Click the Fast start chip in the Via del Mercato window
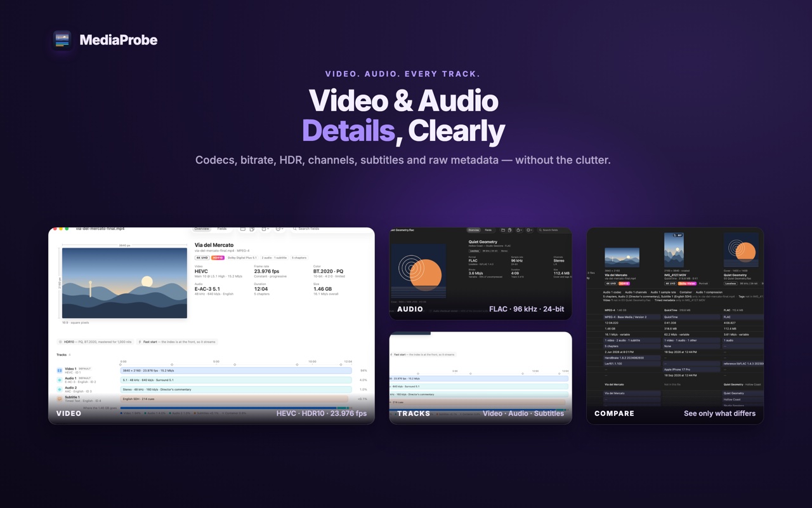The height and width of the screenshot is (508, 812). (177, 342)
